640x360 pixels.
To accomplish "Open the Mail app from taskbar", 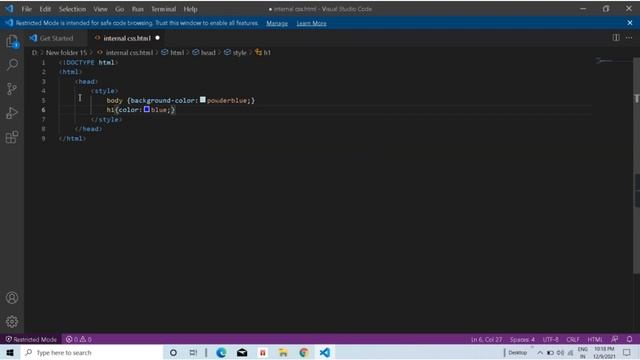I will tap(242, 352).
